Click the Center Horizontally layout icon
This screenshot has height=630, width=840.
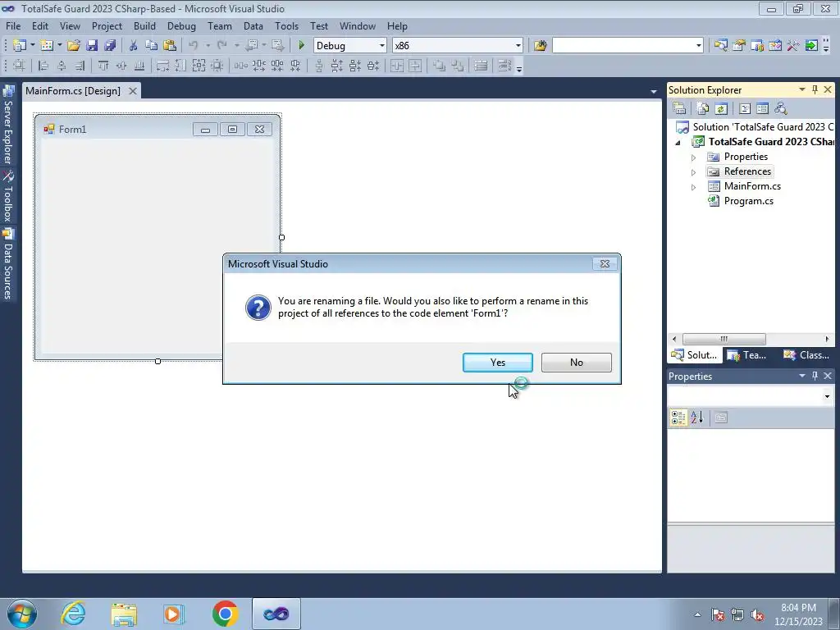[x=397, y=66]
